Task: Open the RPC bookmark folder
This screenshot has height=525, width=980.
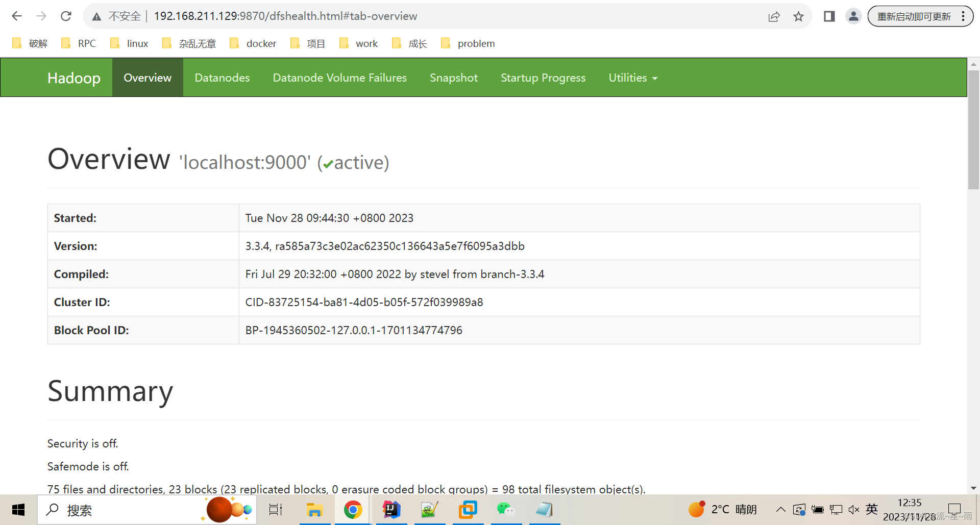Action: click(78, 43)
